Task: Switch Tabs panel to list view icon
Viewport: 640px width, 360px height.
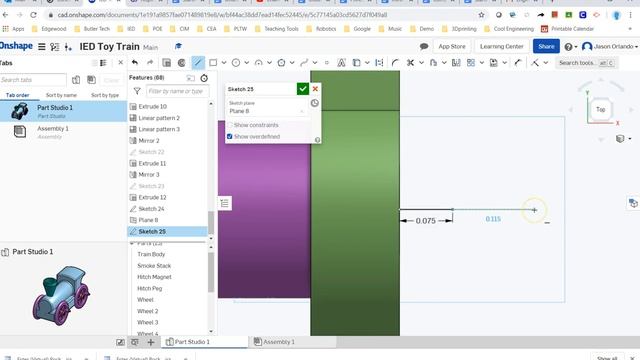Action: 103,63
